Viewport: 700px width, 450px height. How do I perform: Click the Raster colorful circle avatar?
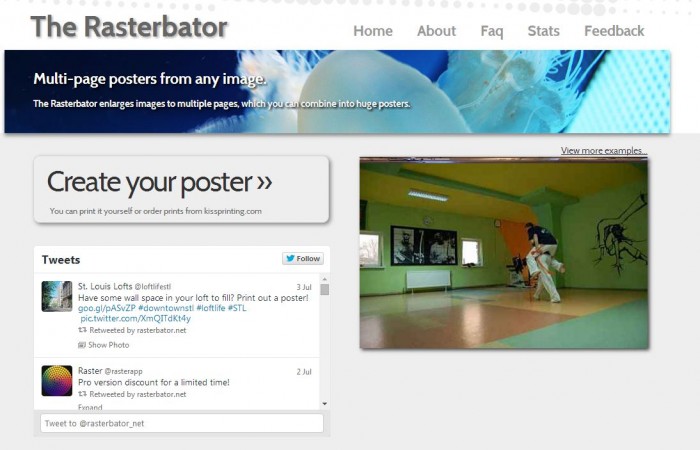click(56, 381)
